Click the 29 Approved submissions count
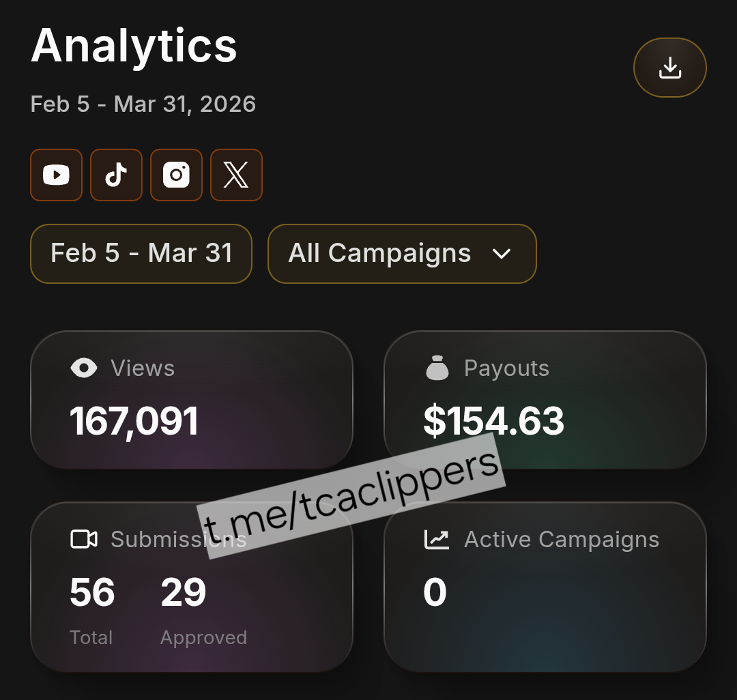This screenshot has height=700, width=737. pyautogui.click(x=183, y=592)
